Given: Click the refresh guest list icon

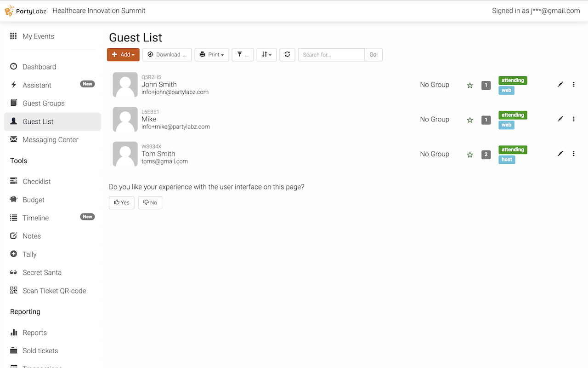Looking at the screenshot, I should point(287,54).
